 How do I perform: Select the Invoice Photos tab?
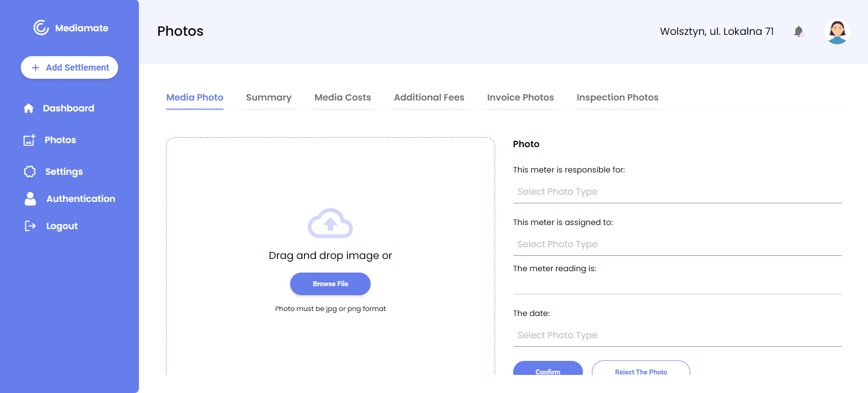coord(520,97)
